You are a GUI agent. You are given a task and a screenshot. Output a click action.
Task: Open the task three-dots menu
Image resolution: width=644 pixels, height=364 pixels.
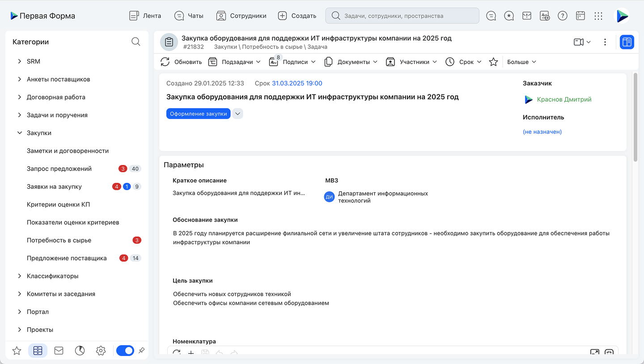pos(605,42)
